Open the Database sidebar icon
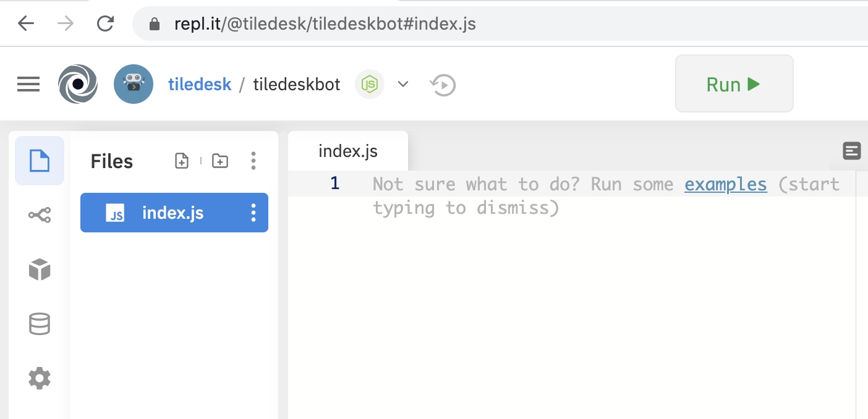The height and width of the screenshot is (419, 868). 40,324
